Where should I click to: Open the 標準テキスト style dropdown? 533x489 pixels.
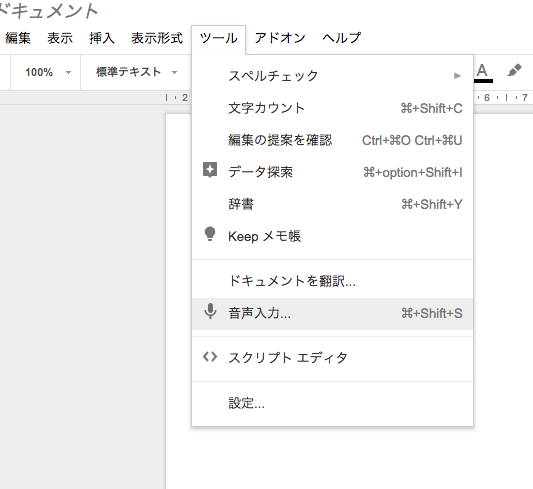tap(137, 72)
